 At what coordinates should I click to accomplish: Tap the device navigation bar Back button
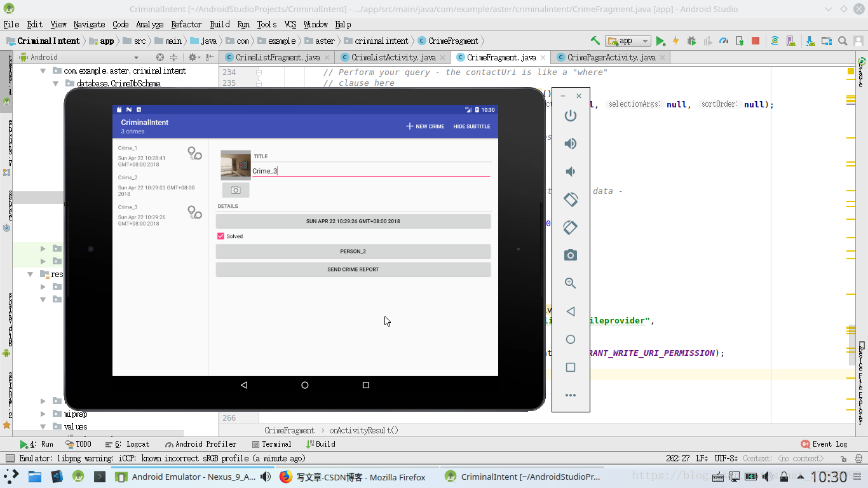pyautogui.click(x=244, y=385)
